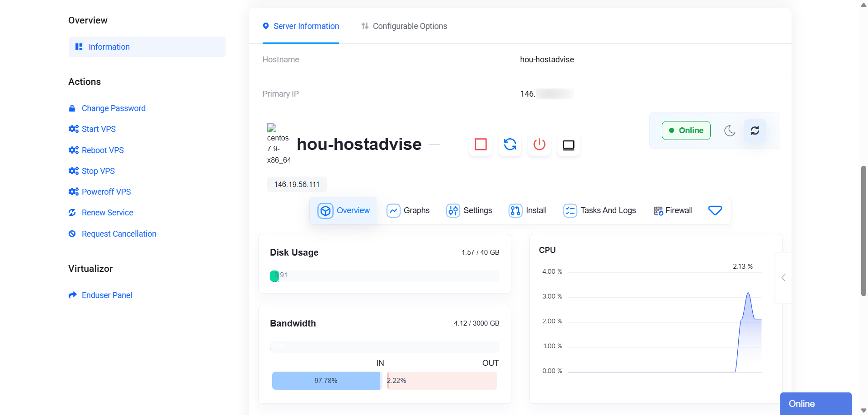Screen dimensions: 868x415
Task: Switch to the Settings tab
Action: (x=469, y=210)
